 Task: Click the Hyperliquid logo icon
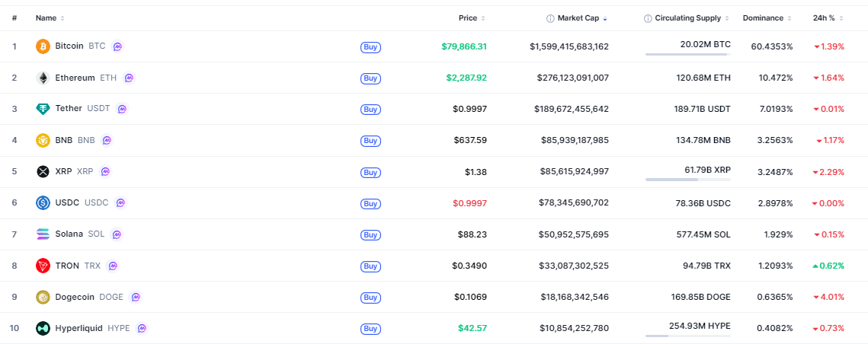43,329
